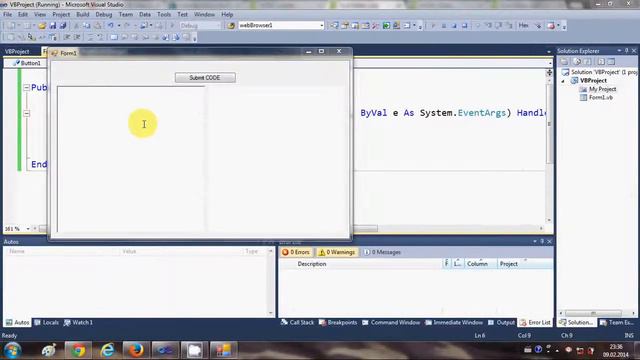Click the green Start Page toolbar icon
The height and width of the screenshot is (360, 640).
386,25
